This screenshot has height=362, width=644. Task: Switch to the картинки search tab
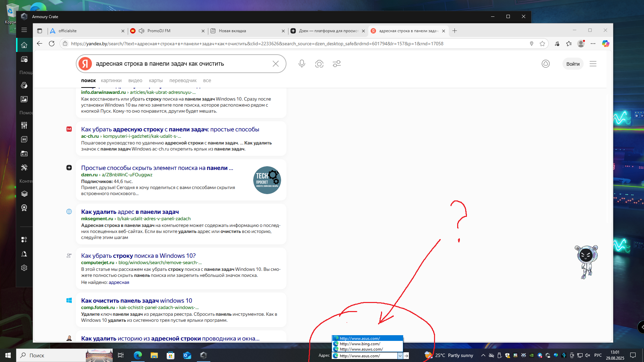111,80
